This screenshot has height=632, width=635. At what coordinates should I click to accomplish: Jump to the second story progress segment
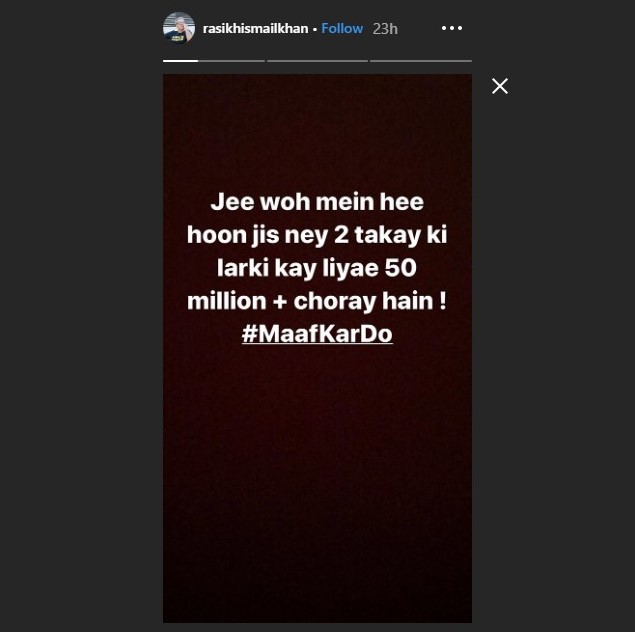click(x=232, y=61)
